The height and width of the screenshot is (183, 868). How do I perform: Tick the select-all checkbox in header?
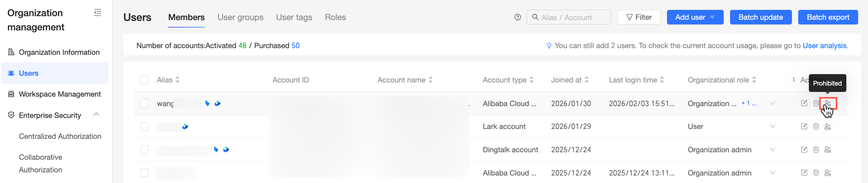tap(145, 80)
